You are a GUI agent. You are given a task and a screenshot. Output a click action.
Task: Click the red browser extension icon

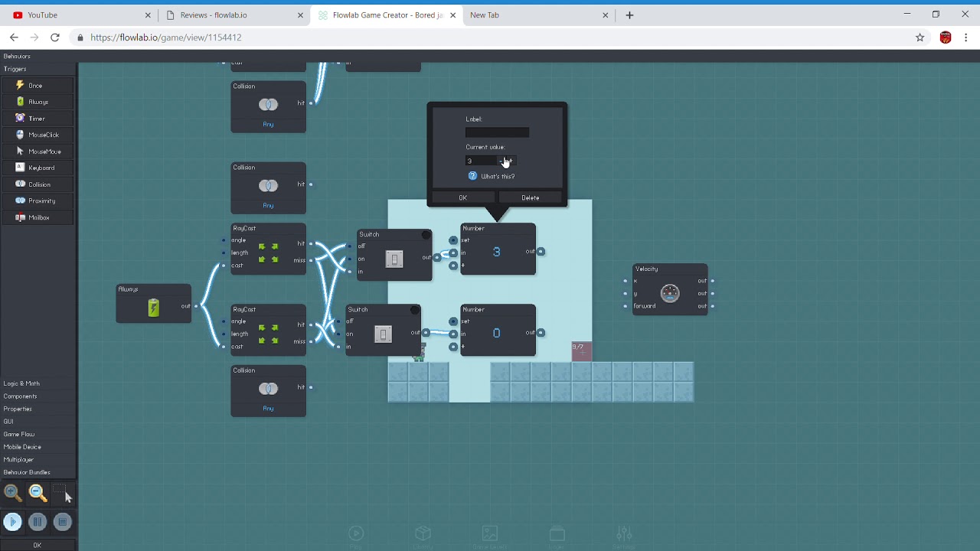tap(946, 37)
